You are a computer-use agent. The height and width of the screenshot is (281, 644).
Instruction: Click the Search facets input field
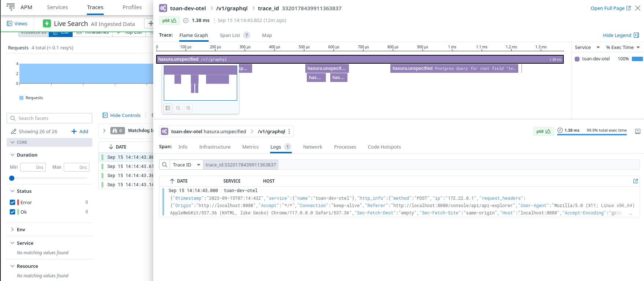pos(49,118)
